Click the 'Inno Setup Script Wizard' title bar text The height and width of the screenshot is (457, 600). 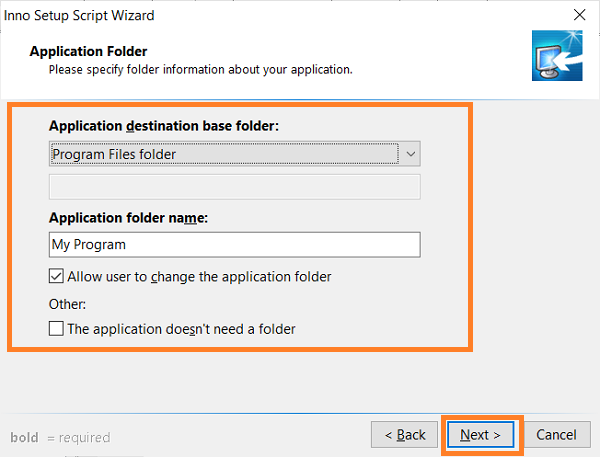79,16
